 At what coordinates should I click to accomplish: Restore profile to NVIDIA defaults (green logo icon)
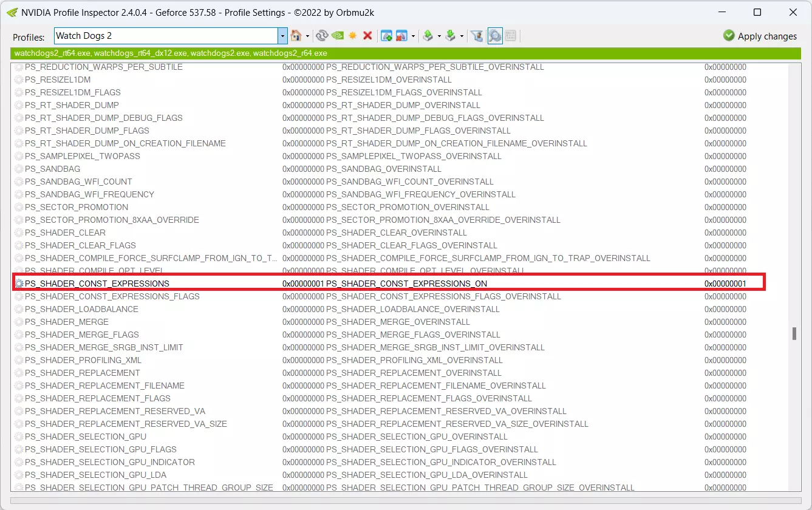click(x=337, y=36)
